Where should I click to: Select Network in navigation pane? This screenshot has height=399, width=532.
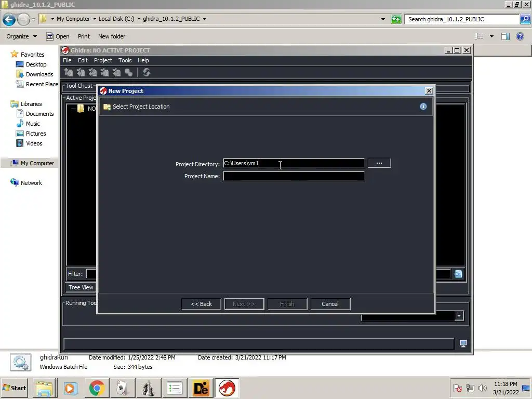point(26,183)
